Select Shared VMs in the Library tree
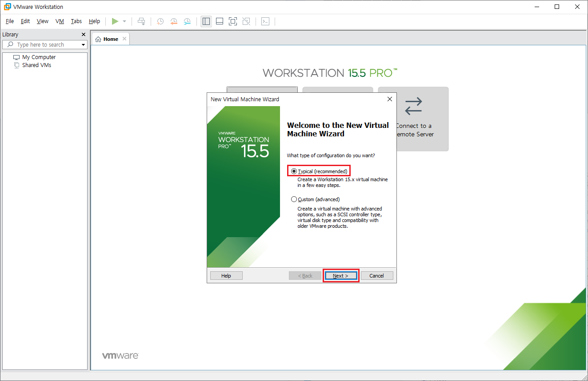This screenshot has height=381, width=588. click(x=32, y=65)
